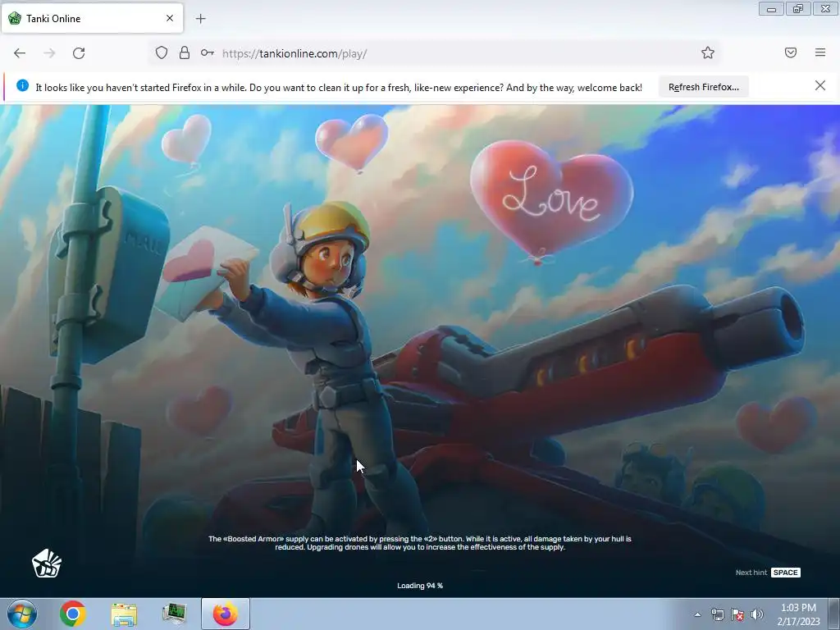
Task: Open Windows Explorer from taskbar
Action: click(x=124, y=614)
